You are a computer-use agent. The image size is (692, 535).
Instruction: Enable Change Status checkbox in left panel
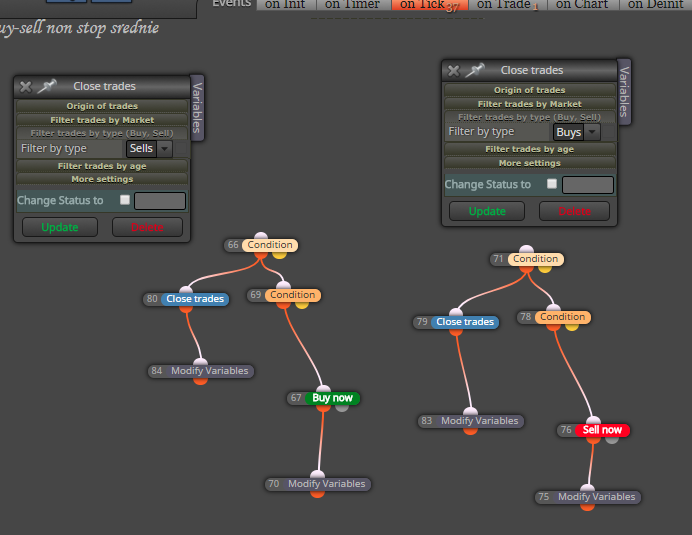click(125, 200)
